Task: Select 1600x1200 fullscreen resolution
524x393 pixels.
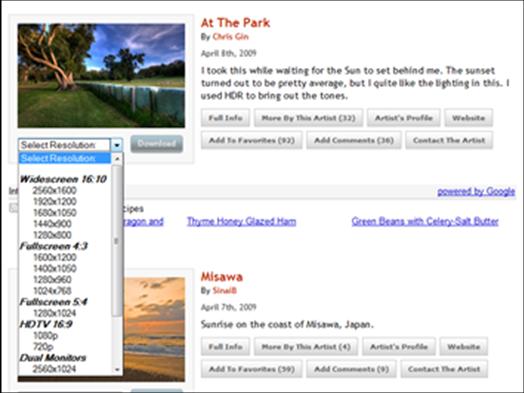Action: pos(55,257)
